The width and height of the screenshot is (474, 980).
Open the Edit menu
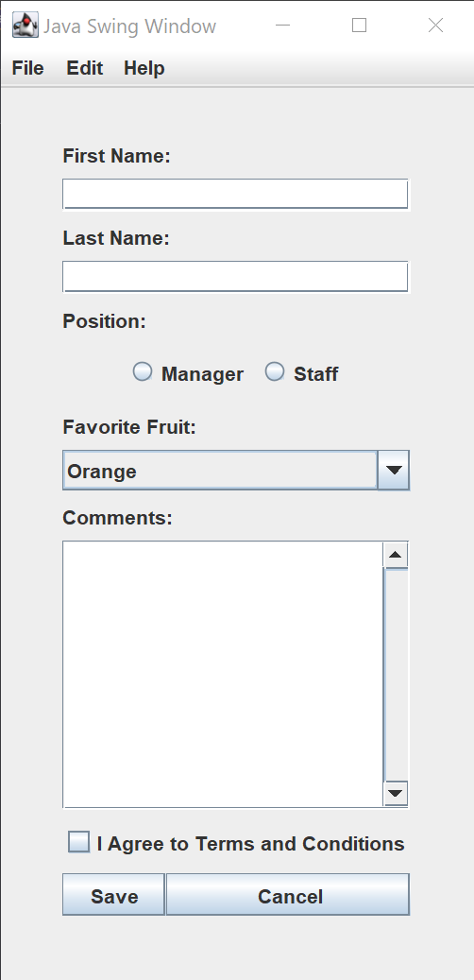click(84, 68)
